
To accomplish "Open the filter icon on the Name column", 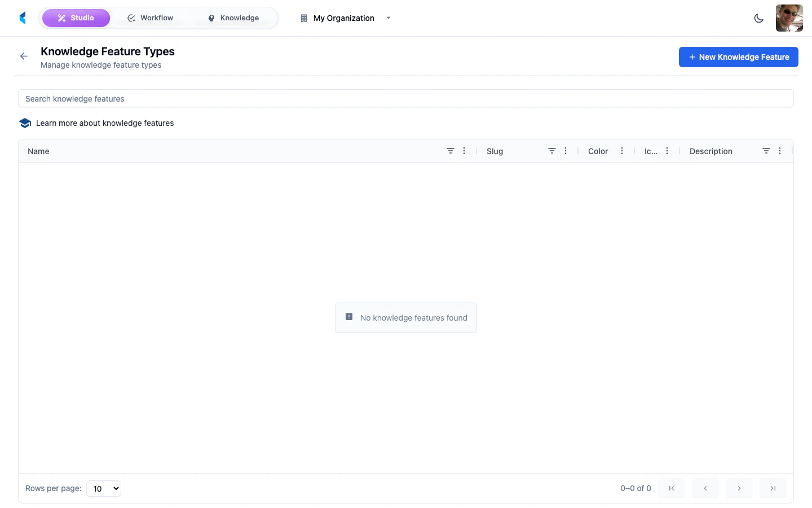I will pyautogui.click(x=451, y=151).
